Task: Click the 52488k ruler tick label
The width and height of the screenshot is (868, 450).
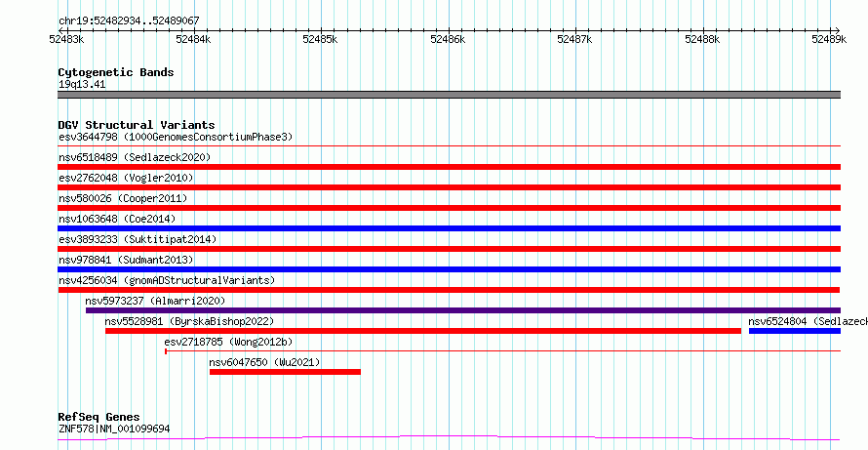Action: coord(702,39)
